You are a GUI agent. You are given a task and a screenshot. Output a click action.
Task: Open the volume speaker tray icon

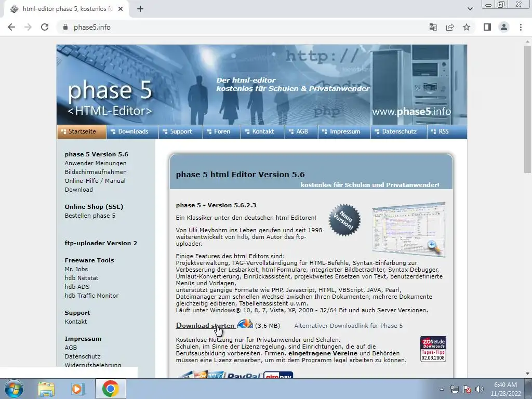(480, 389)
